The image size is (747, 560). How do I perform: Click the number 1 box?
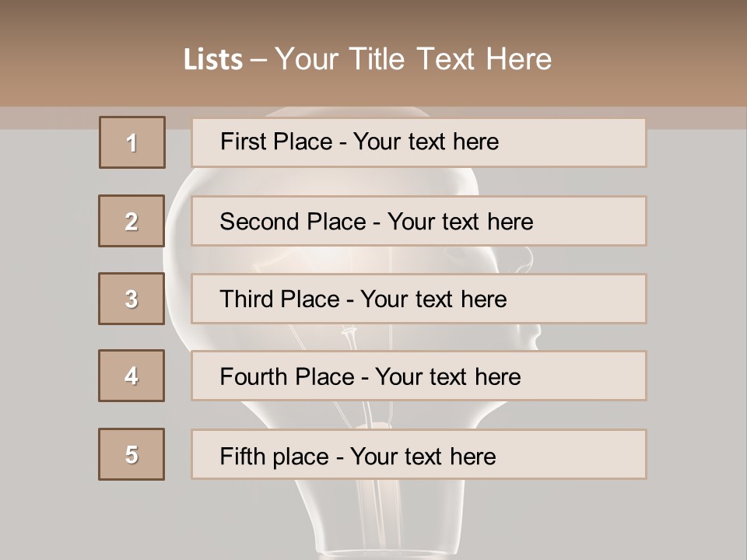pyautogui.click(x=132, y=142)
